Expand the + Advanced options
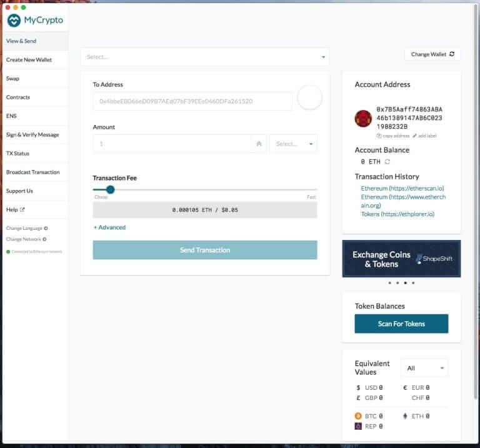The height and width of the screenshot is (448, 480). pyautogui.click(x=109, y=227)
